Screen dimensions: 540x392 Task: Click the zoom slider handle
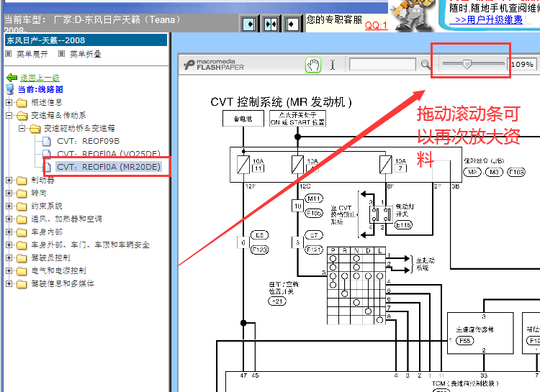467,64
